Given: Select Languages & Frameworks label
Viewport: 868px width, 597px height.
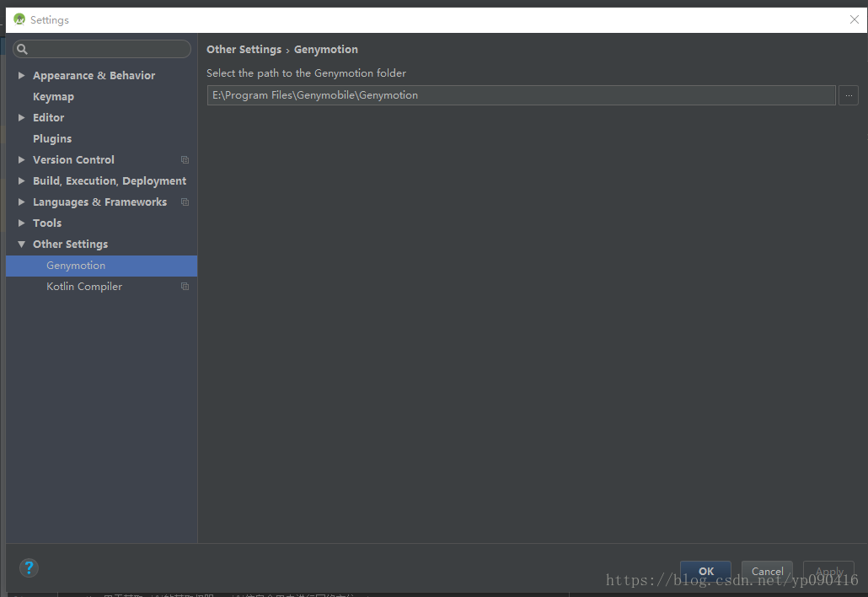Looking at the screenshot, I should pyautogui.click(x=99, y=202).
